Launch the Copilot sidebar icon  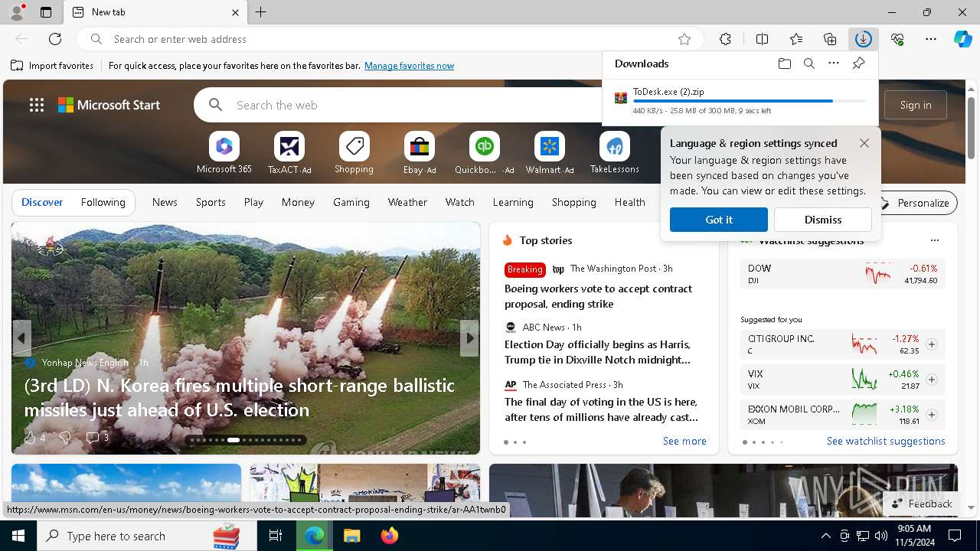click(x=962, y=39)
